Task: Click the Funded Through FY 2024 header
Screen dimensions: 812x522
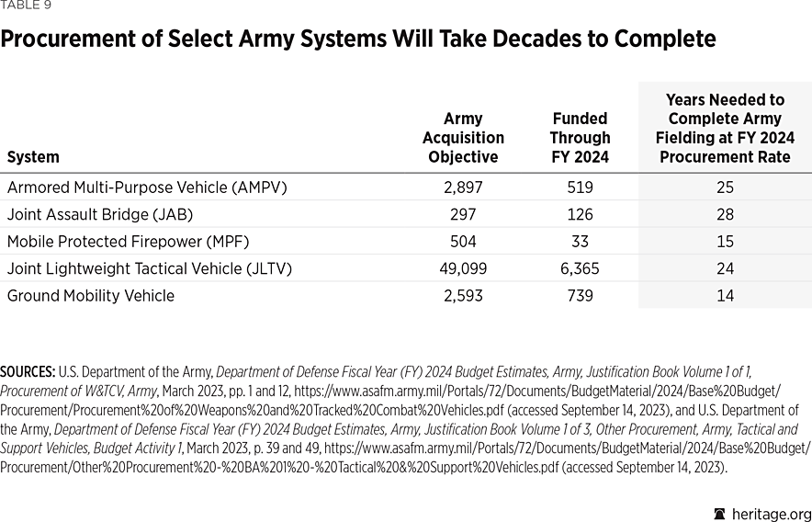Action: tap(580, 138)
